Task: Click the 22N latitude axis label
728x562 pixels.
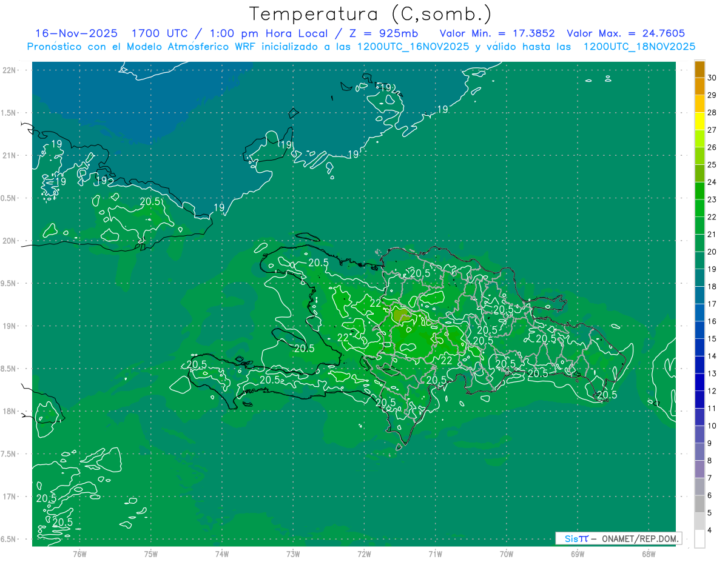Action: pos(10,70)
